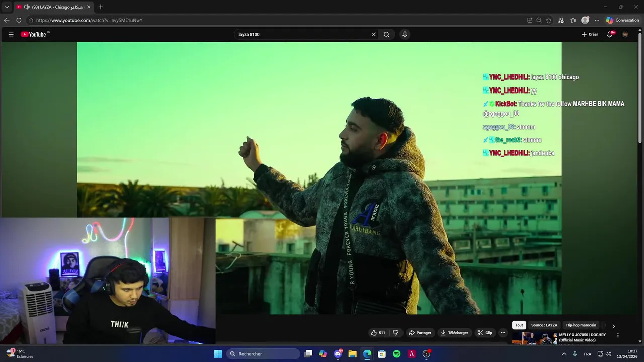Open File Explorer from the taskbar
This screenshot has height=362, width=644.
(x=353, y=354)
